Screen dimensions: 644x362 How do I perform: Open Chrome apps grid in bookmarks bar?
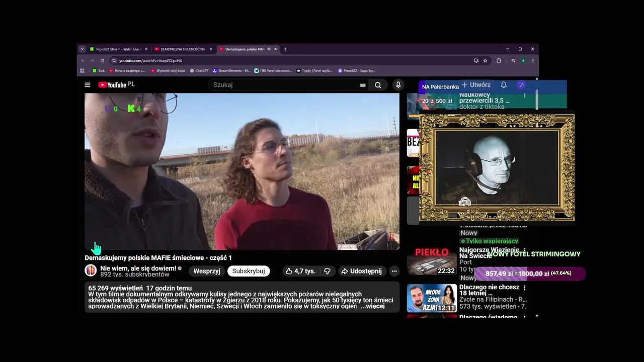click(82, 70)
